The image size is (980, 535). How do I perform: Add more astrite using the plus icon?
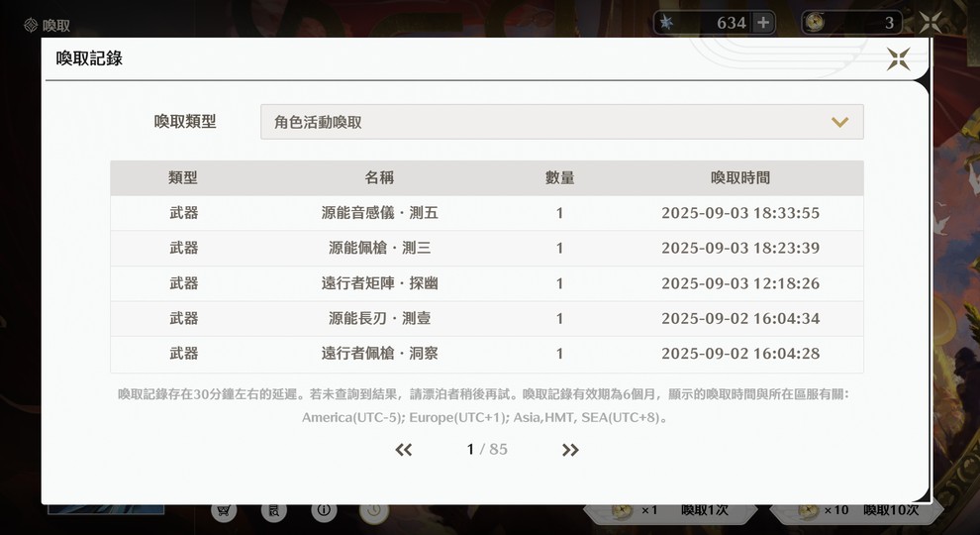tap(763, 23)
